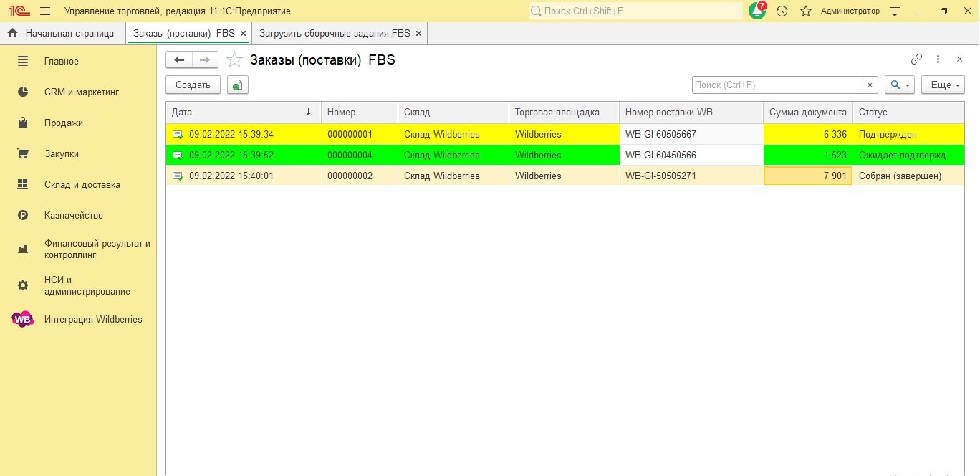Click the Администратор user name
The height and width of the screenshot is (476, 980).
click(x=850, y=11)
